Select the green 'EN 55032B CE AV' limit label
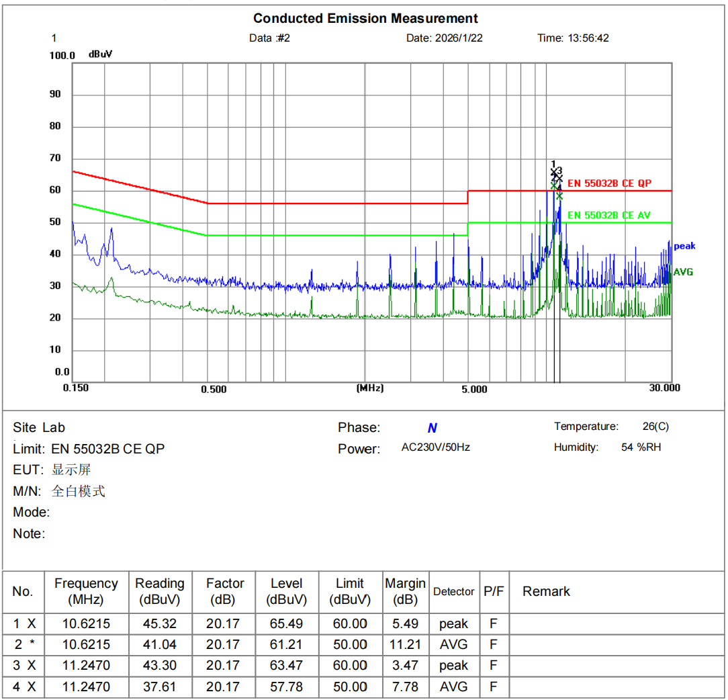Screen dimensions: 728x700 click(x=609, y=215)
